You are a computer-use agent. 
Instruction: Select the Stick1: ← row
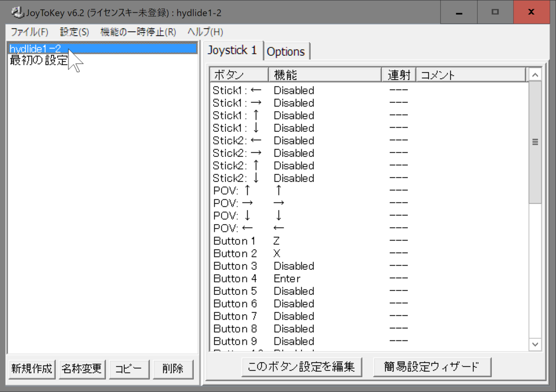369,90
